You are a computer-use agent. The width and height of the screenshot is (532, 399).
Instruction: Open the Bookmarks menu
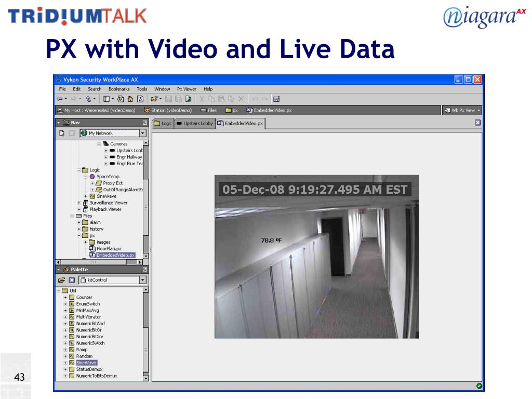[119, 89]
